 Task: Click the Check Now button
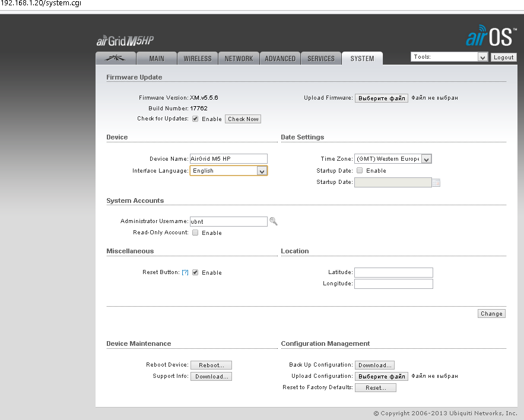[243, 119]
